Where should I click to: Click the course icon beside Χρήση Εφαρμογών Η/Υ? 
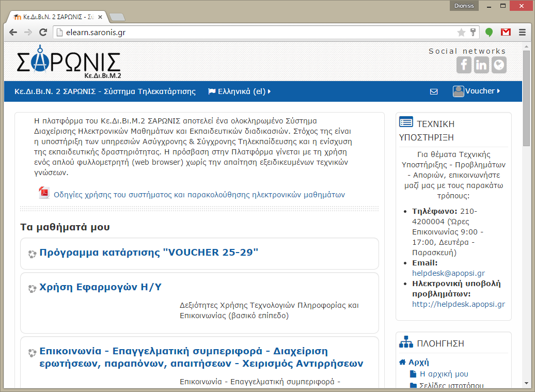click(x=32, y=289)
